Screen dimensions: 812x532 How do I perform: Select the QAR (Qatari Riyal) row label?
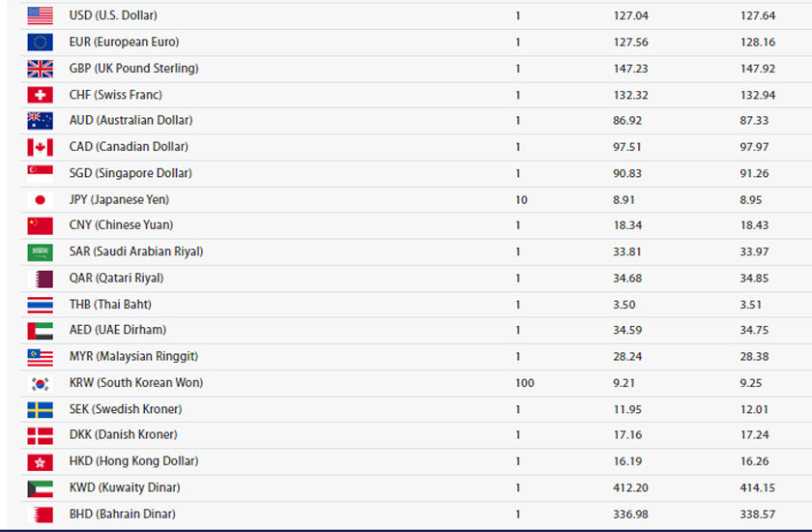click(117, 278)
